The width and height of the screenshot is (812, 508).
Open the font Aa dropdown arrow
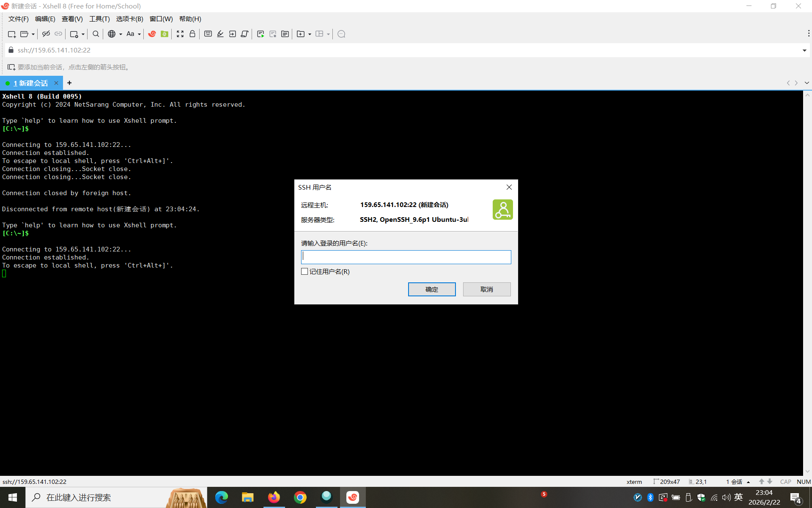pyautogui.click(x=139, y=34)
